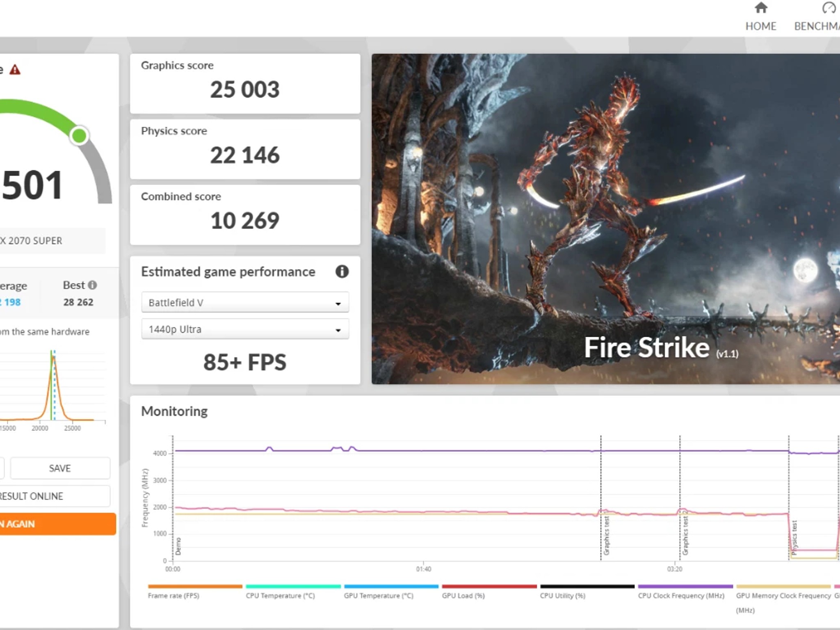840x630 pixels.
Task: Click the 03:20 time label on chart
Action: pyautogui.click(x=675, y=569)
